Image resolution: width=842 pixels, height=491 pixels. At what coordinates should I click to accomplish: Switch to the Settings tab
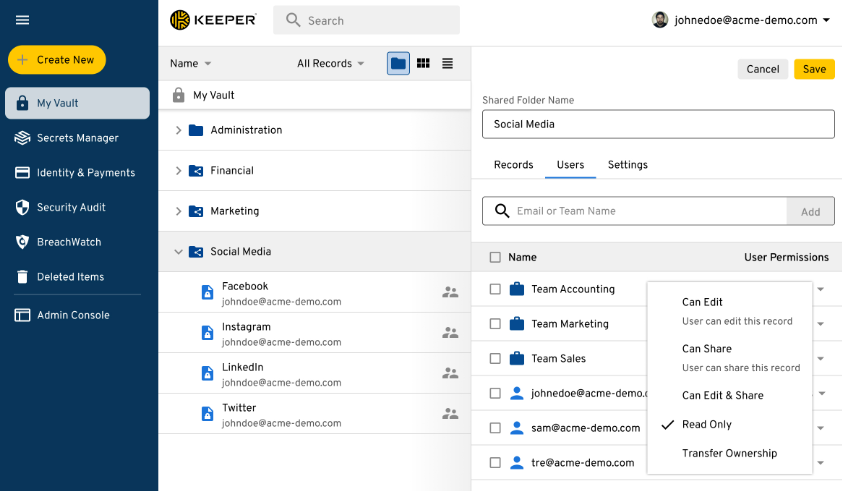(x=628, y=165)
